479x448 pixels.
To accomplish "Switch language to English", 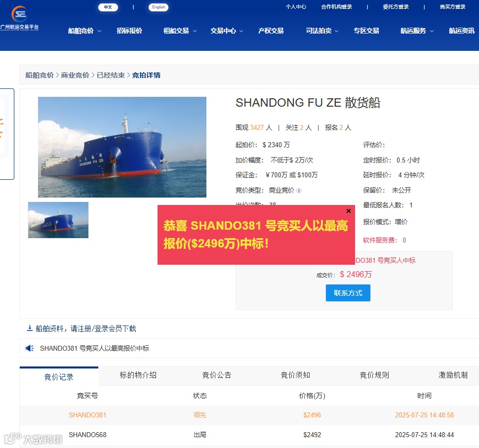I will (159, 7).
